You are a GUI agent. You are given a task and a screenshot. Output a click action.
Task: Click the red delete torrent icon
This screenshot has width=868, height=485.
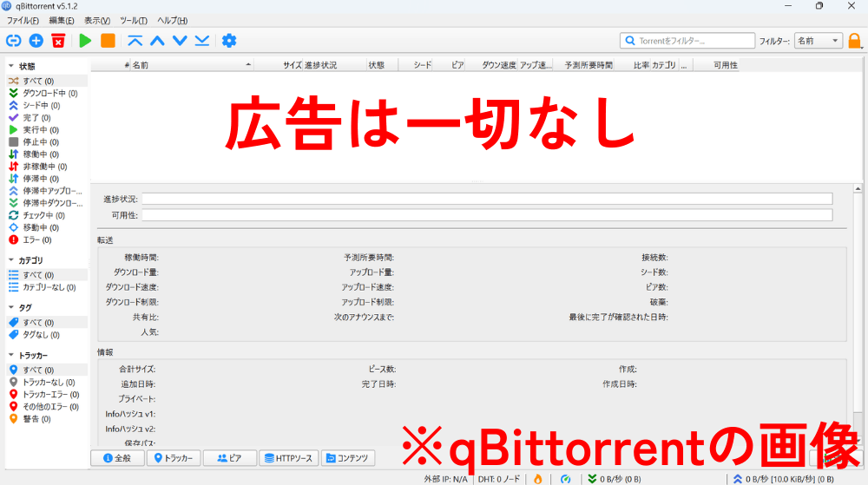tap(58, 41)
